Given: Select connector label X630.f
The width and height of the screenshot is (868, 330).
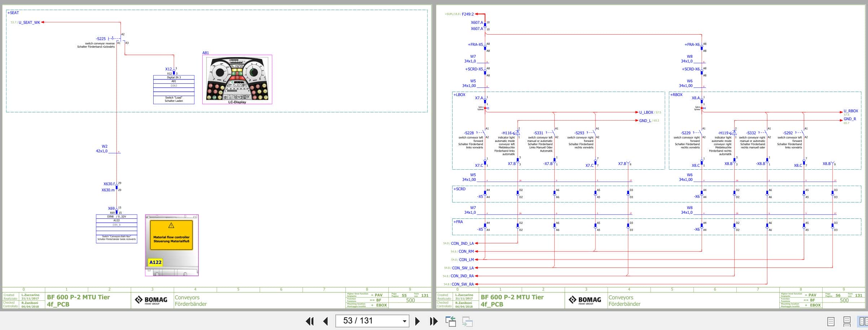Looking at the screenshot, I should coord(109,184).
